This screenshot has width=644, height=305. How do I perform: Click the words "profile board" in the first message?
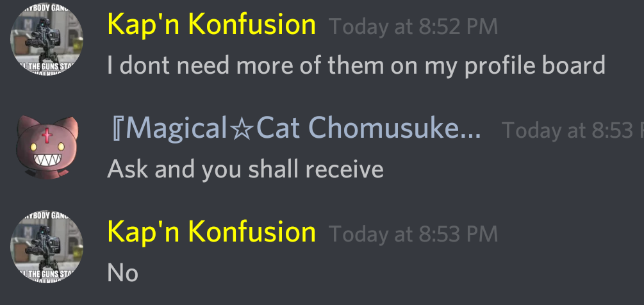click(x=535, y=66)
